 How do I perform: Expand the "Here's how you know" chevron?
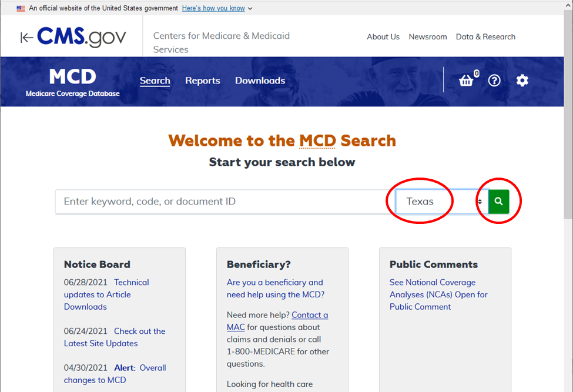coord(250,8)
